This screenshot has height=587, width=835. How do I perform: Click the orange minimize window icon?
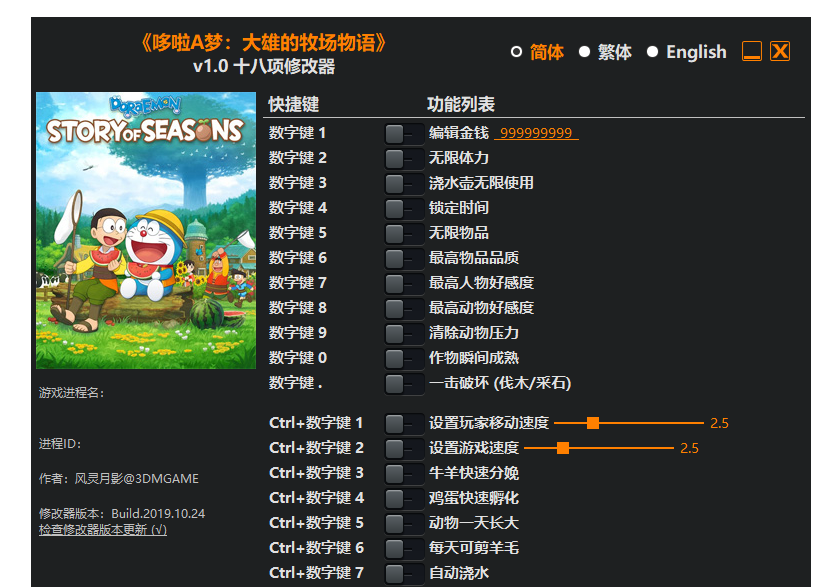coord(752,51)
